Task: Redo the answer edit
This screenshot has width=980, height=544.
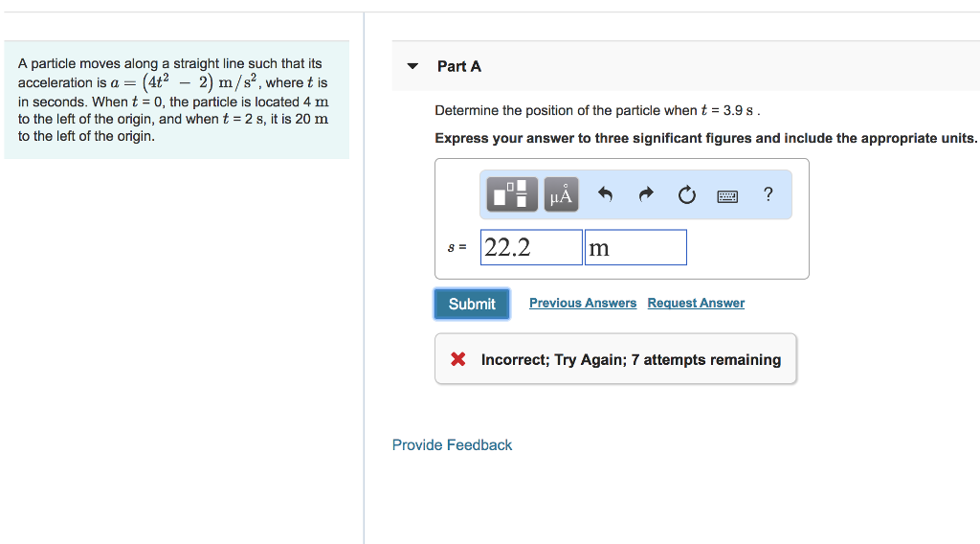Action: [x=646, y=195]
